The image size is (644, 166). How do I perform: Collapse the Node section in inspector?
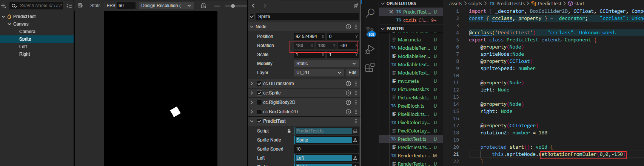252,27
